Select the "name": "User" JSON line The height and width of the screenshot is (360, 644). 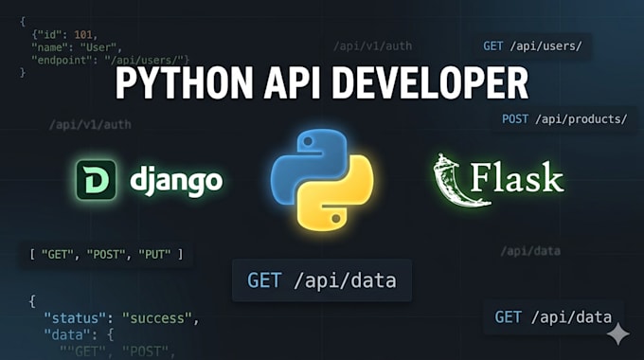point(77,47)
